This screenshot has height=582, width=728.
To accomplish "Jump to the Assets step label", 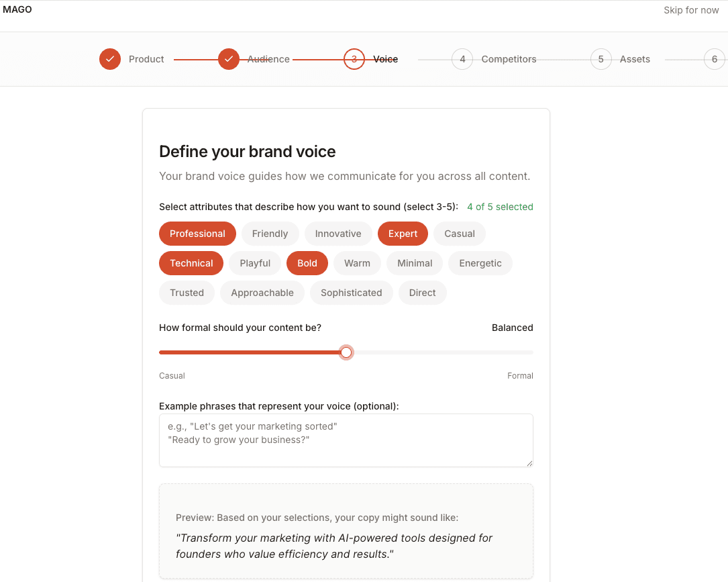I will (635, 59).
